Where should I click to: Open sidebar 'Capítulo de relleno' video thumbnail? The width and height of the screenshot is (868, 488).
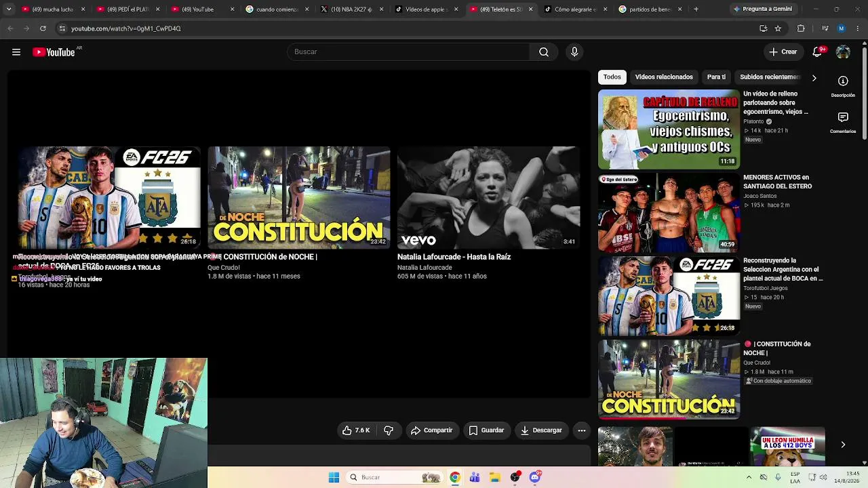669,129
